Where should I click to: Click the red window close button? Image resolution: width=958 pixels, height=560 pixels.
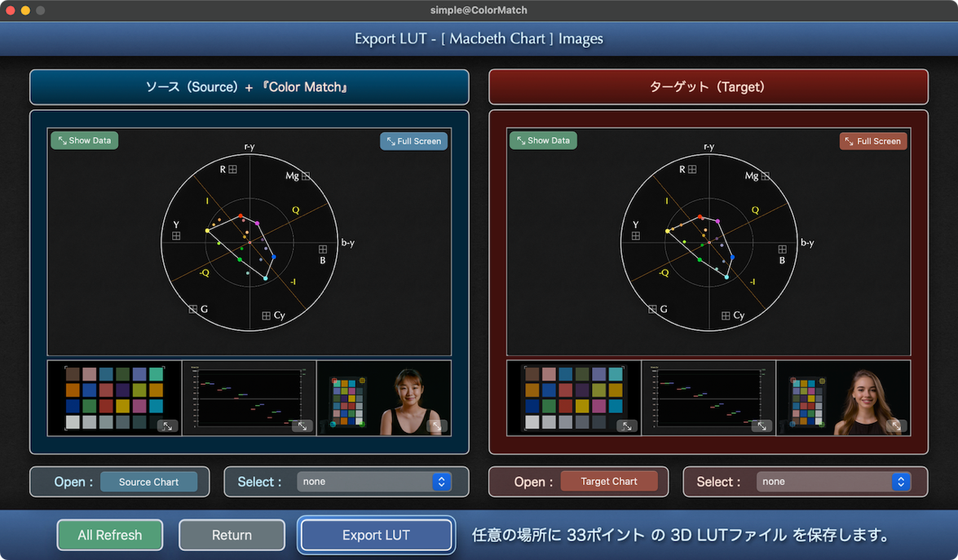click(11, 11)
